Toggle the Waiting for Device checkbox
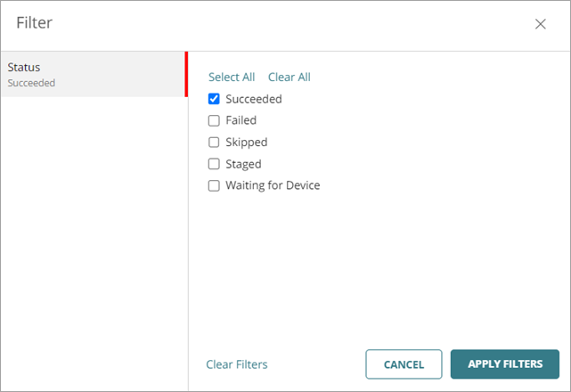 click(x=214, y=185)
